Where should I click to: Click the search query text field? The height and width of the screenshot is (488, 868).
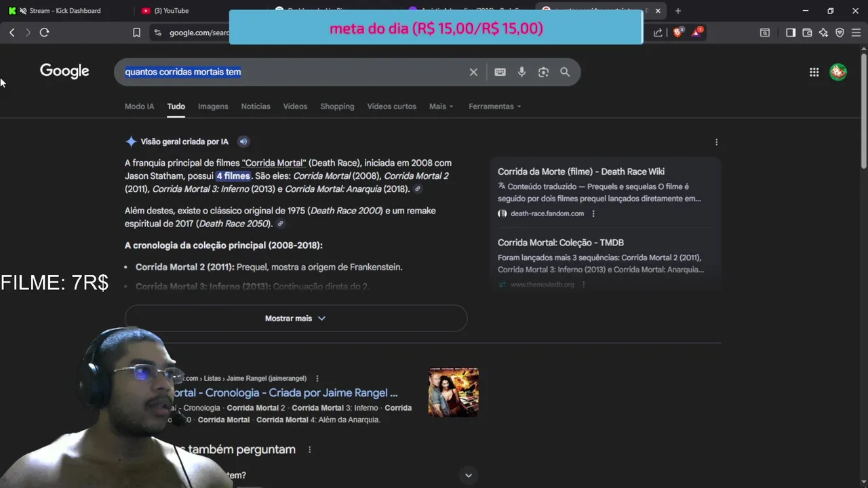(x=292, y=72)
